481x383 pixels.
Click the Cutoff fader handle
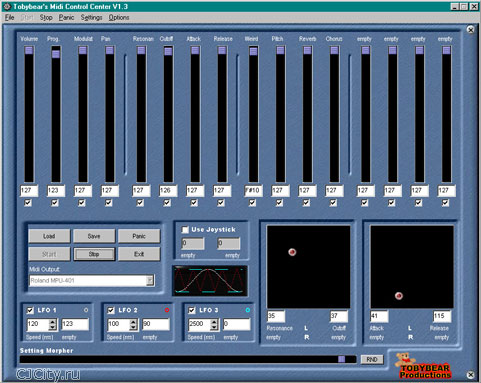tap(168, 51)
